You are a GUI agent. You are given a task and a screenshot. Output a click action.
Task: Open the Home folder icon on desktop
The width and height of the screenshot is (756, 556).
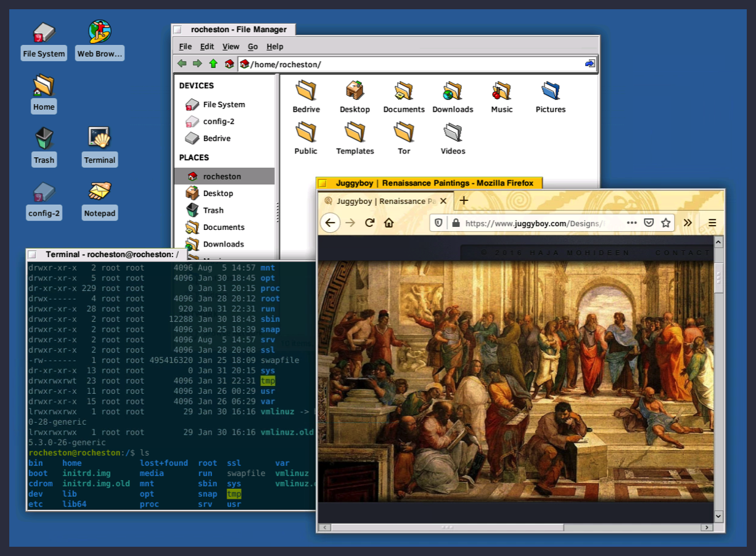[44, 94]
